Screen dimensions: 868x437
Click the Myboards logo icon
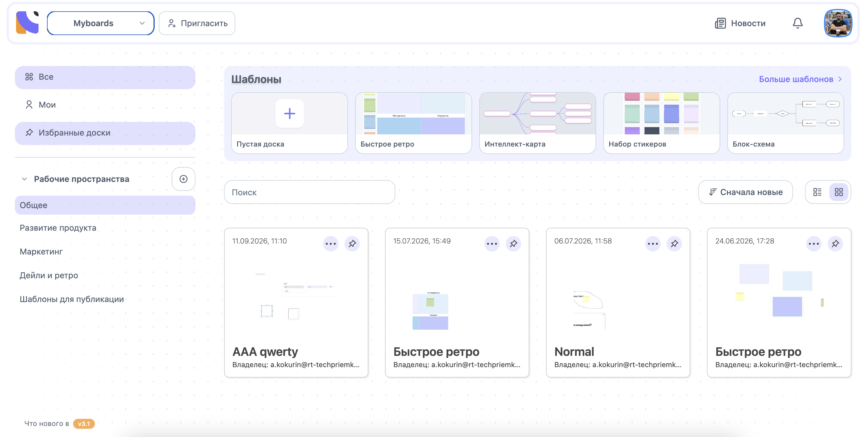pos(27,23)
